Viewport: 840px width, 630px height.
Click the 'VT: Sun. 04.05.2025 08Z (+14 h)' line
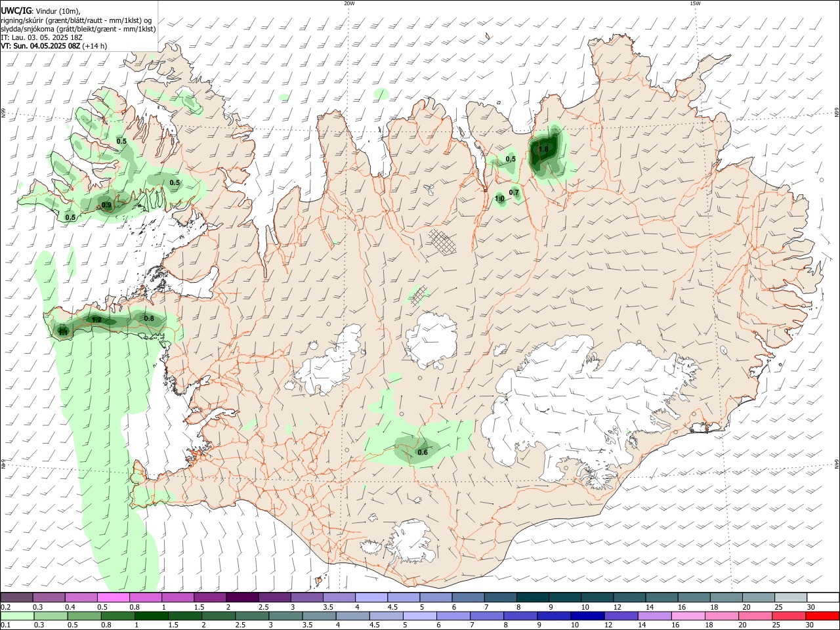click(54, 46)
